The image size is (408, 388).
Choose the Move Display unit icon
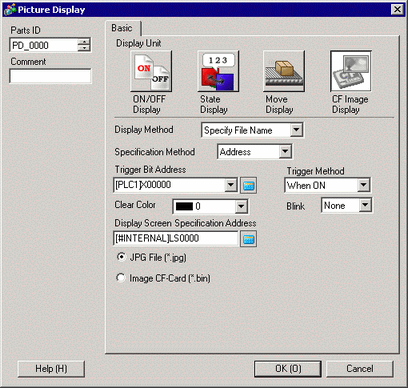[x=284, y=71]
